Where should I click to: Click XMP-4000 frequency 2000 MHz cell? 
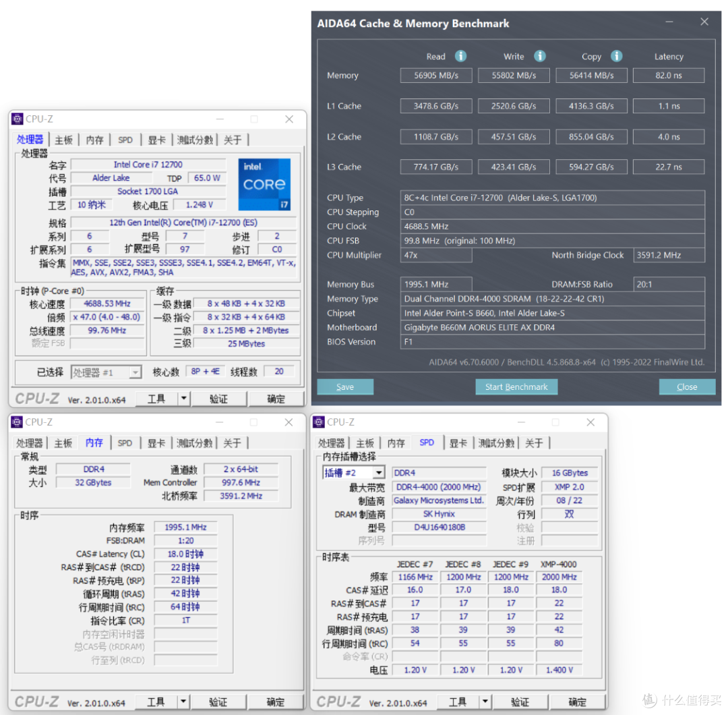(559, 577)
